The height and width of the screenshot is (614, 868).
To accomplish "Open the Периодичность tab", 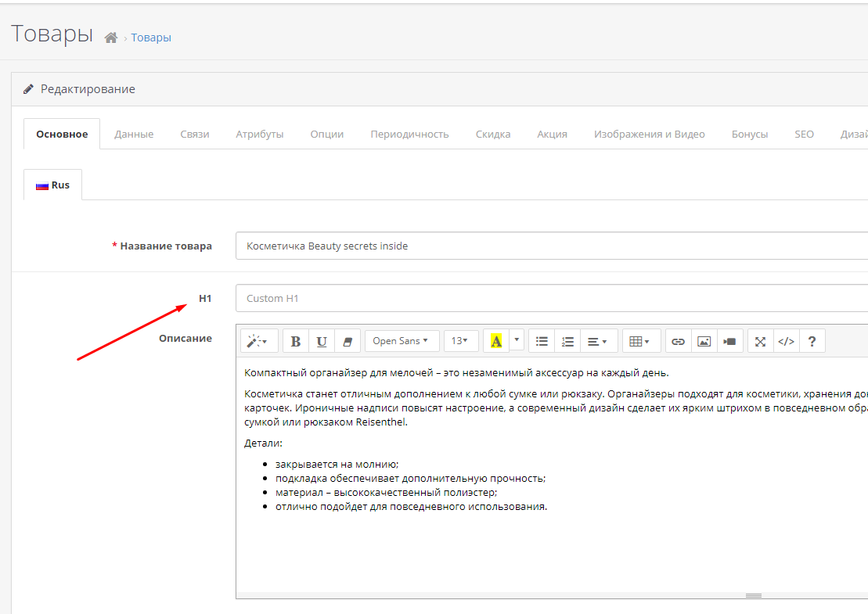I will pyautogui.click(x=409, y=134).
